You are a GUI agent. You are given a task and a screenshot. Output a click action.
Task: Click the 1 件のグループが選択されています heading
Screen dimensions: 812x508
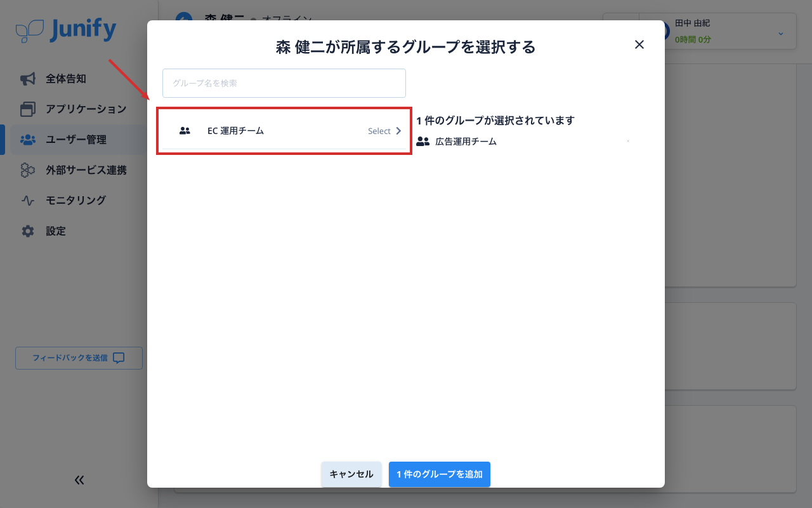[x=495, y=121]
